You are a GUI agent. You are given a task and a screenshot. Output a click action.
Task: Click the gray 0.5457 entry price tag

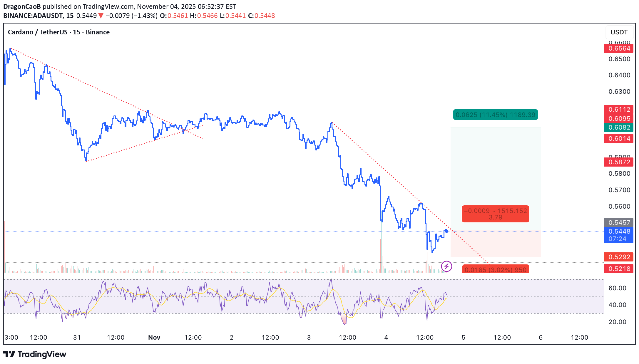(618, 222)
